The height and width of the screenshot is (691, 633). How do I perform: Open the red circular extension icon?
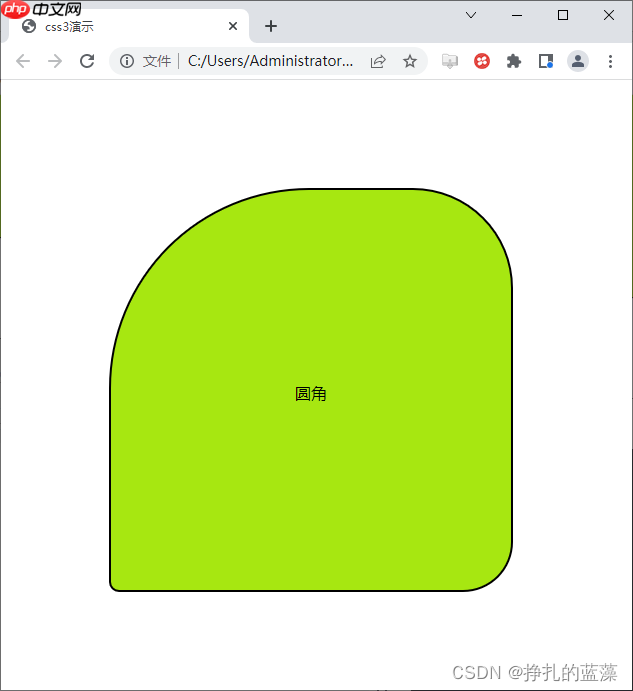(x=482, y=61)
